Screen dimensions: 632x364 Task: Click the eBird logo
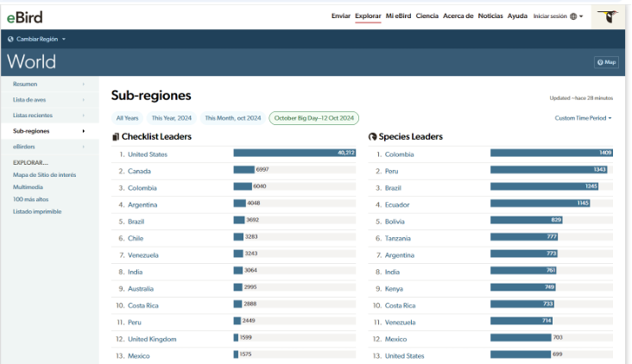tap(24, 16)
